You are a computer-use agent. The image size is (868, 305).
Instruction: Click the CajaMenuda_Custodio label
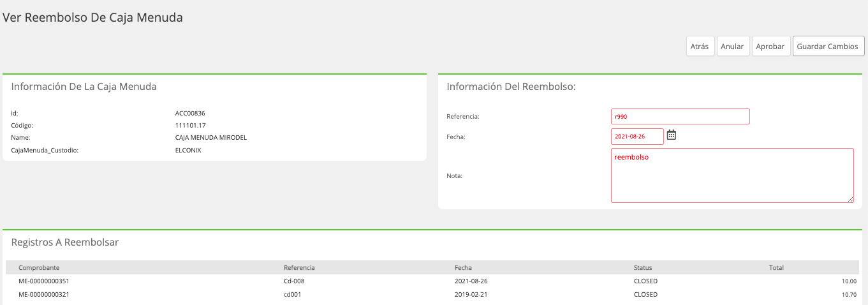45,150
